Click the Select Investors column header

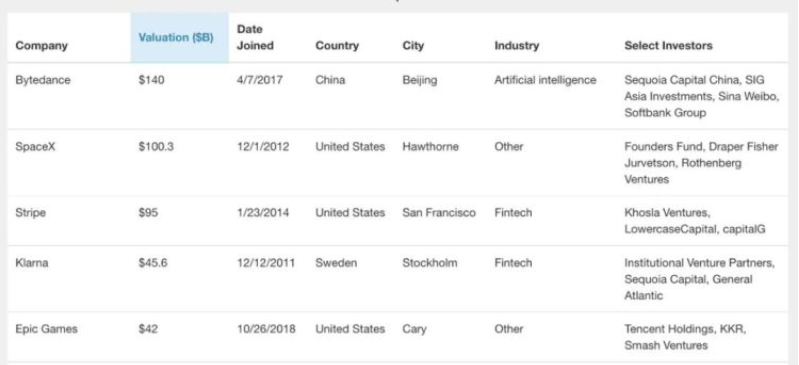(x=668, y=46)
